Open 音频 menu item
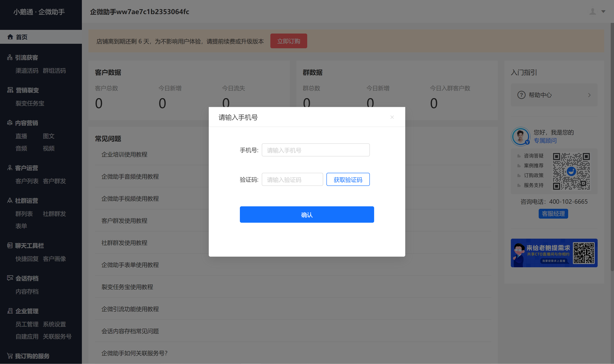Viewport: 614px width, 364px height. pos(21,148)
